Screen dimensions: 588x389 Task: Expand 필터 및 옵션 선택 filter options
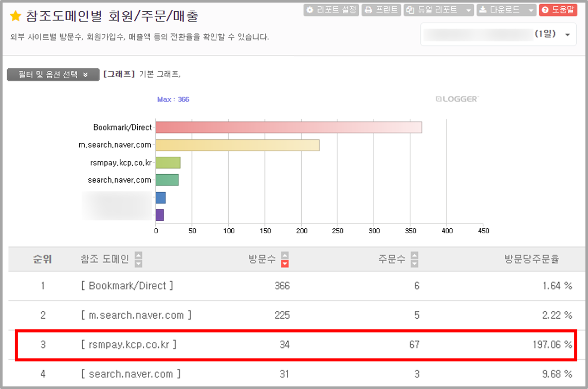coord(53,75)
